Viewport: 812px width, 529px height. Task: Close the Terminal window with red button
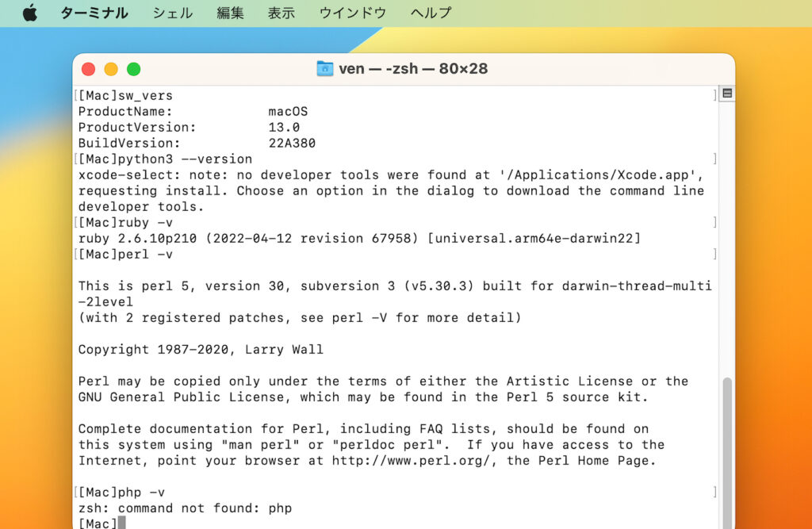coord(88,69)
